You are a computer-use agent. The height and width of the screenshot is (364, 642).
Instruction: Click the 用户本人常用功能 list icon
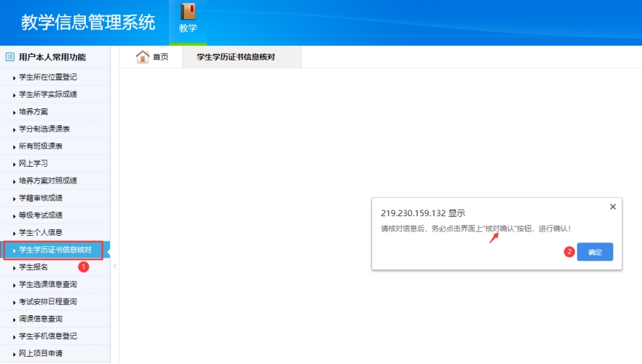tap(10, 57)
